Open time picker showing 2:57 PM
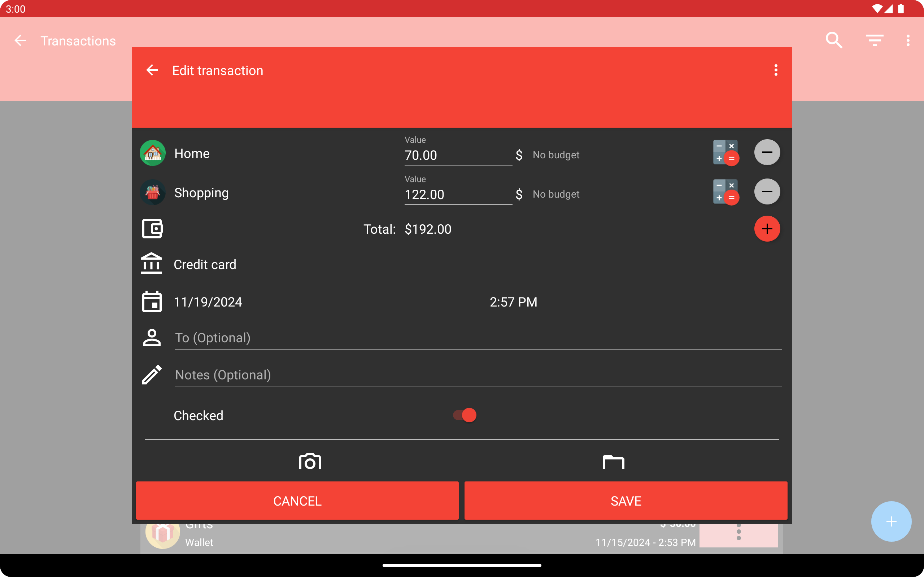The width and height of the screenshot is (924, 577). [x=513, y=302]
